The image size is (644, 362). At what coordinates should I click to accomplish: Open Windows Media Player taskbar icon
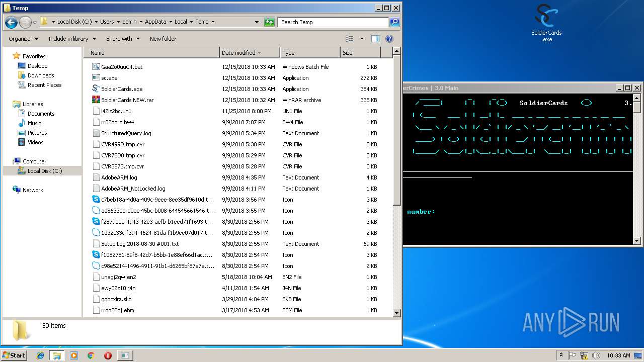tap(74, 355)
